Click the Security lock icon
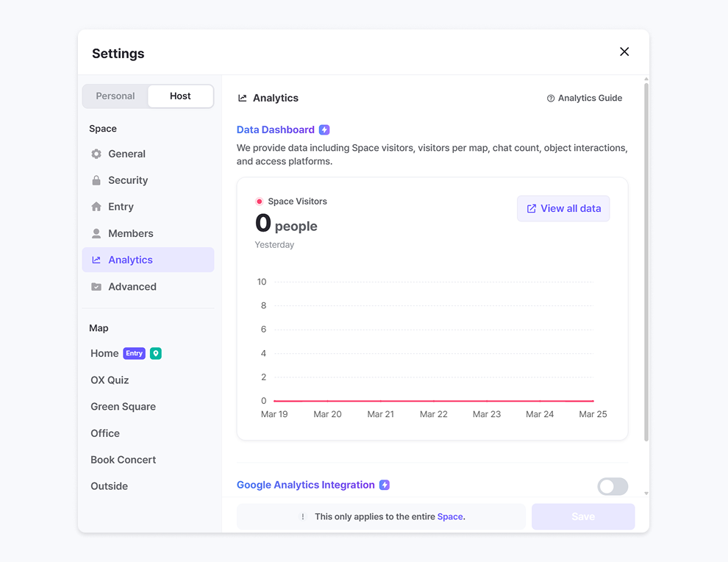The height and width of the screenshot is (562, 728). 96,180
